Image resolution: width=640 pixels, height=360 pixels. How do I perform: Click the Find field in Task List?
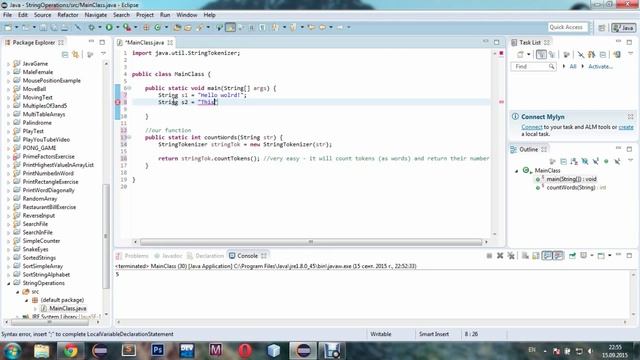[533, 66]
